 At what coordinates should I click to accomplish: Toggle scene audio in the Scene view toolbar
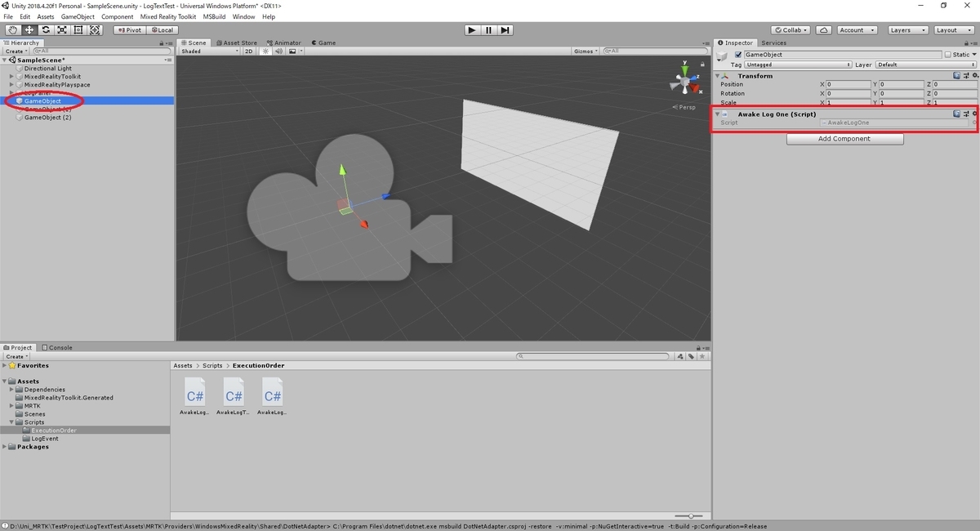click(x=278, y=51)
